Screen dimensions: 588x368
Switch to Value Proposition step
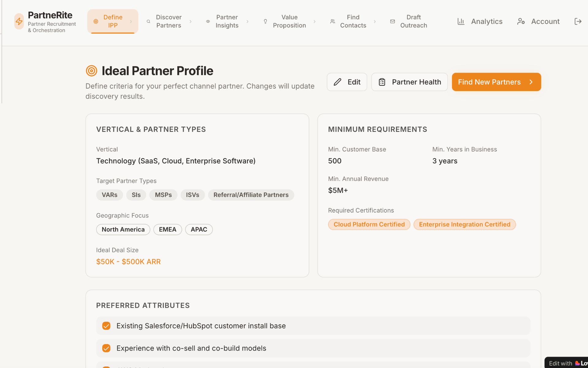click(289, 21)
